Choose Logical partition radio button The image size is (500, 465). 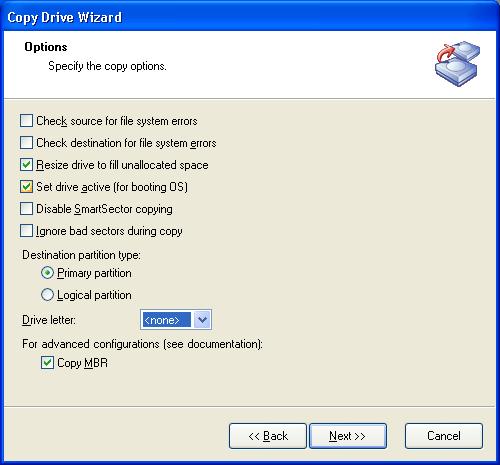pyautogui.click(x=47, y=295)
